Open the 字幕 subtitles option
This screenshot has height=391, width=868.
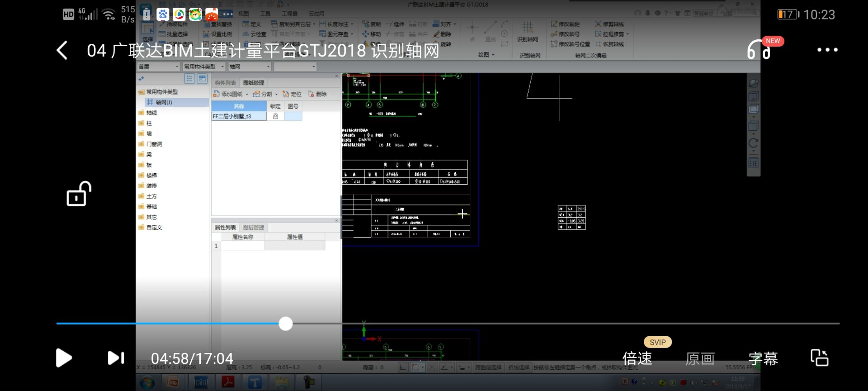click(763, 358)
